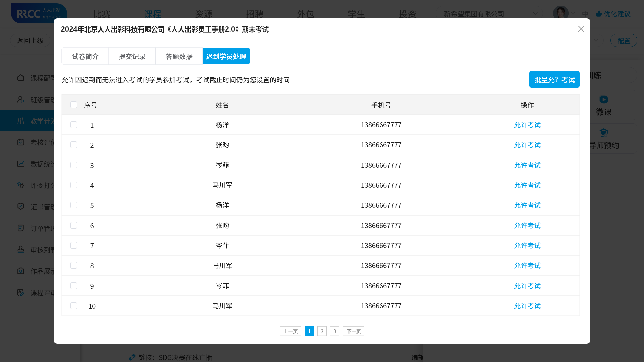Viewport: 644px width, 362px height.
Task: Check the box for row 3 岑菲
Action: pos(74,165)
